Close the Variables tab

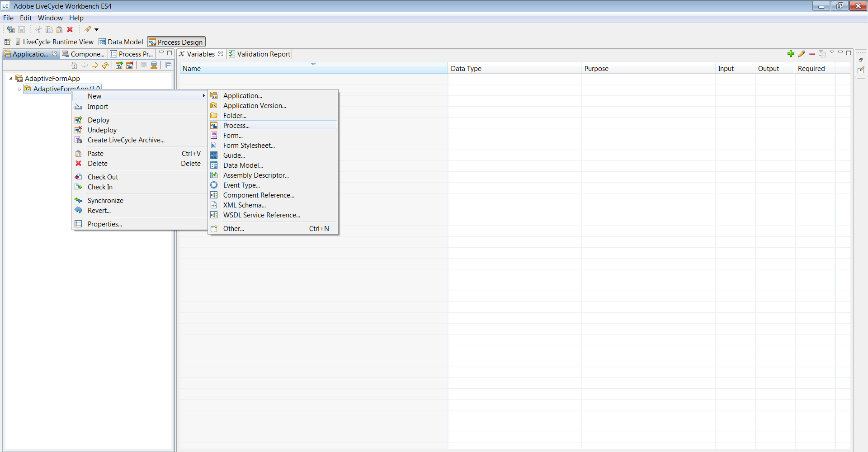(221, 54)
